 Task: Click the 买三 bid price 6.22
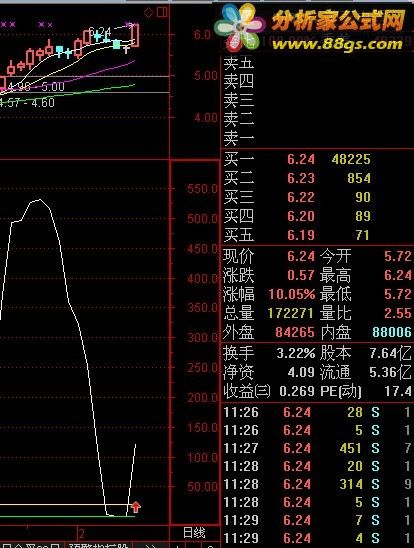[301, 197]
